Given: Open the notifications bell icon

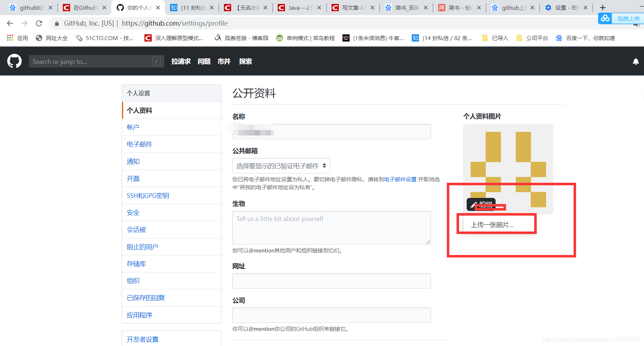Looking at the screenshot, I should point(635,61).
